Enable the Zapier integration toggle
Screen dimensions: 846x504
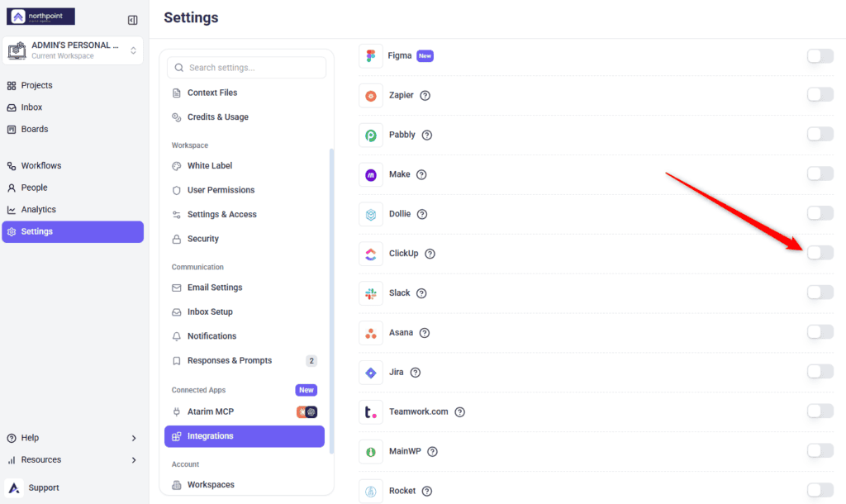(x=820, y=94)
